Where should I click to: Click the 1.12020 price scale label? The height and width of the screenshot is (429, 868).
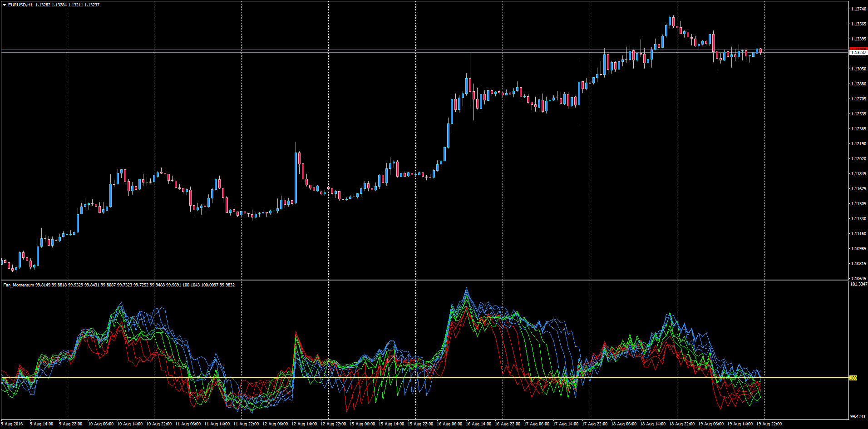[858, 159]
